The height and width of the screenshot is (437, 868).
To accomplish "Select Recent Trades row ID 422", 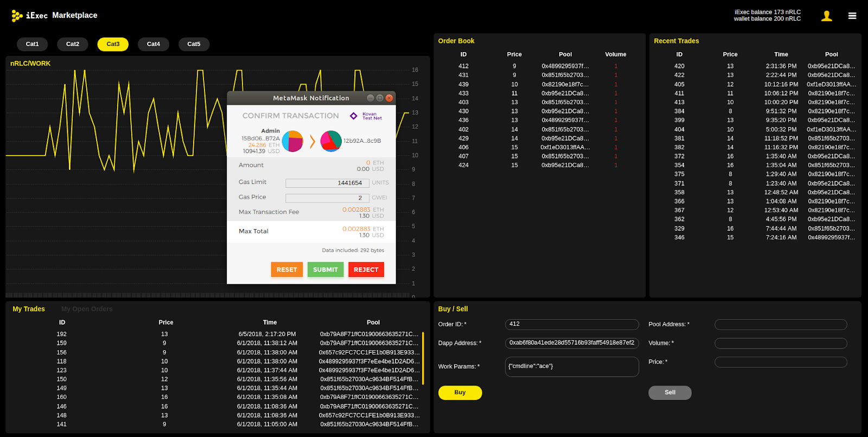I will coord(755,75).
